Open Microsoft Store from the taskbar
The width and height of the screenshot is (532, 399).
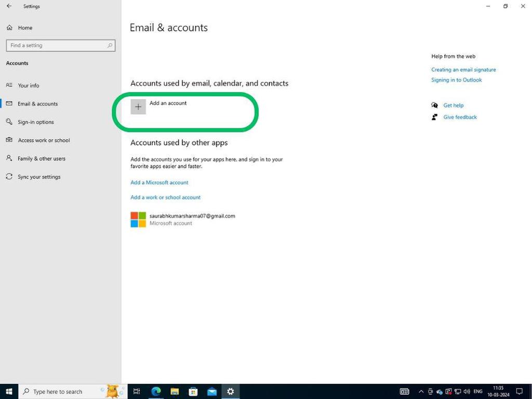tap(193, 392)
